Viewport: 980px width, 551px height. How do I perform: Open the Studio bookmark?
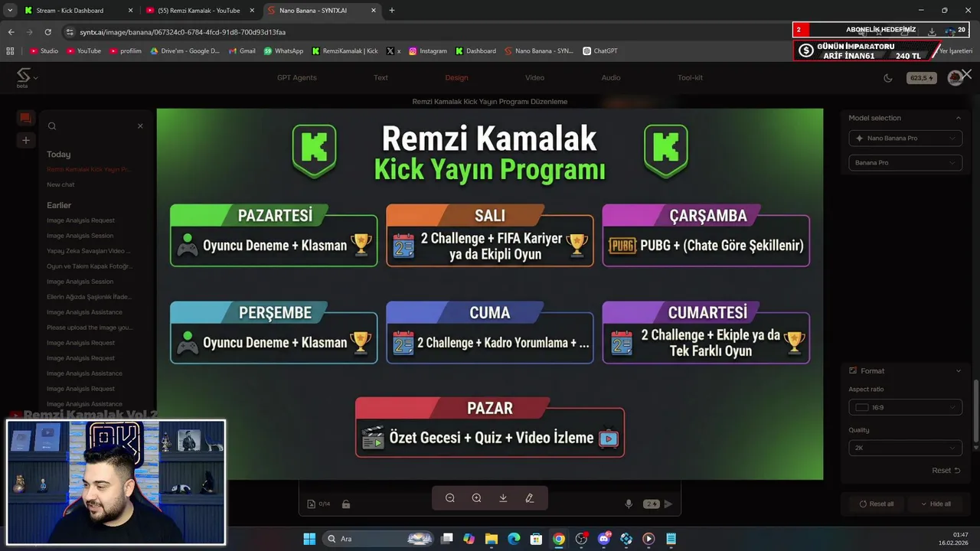(x=44, y=51)
